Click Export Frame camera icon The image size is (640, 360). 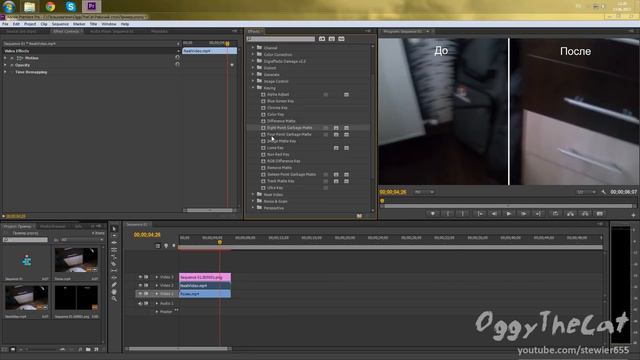pyautogui.click(x=600, y=213)
